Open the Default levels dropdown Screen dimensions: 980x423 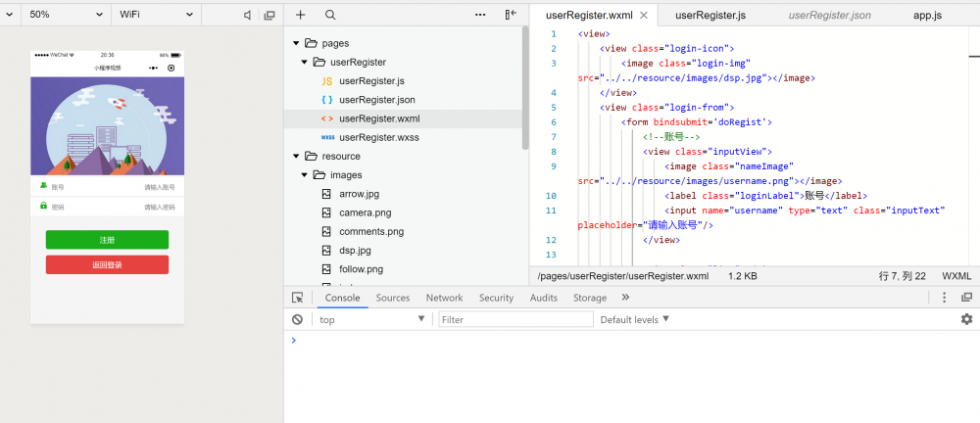[635, 319]
